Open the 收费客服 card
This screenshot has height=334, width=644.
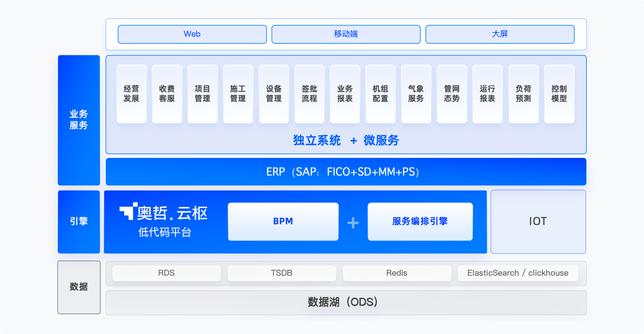point(167,94)
